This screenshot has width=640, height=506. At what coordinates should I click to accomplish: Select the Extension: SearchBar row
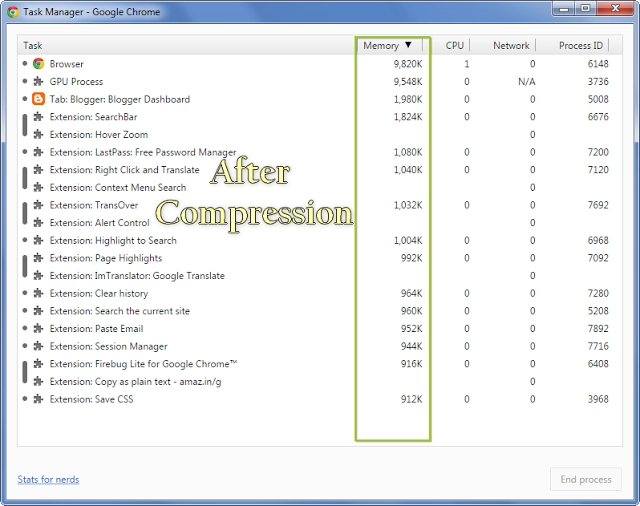point(320,117)
